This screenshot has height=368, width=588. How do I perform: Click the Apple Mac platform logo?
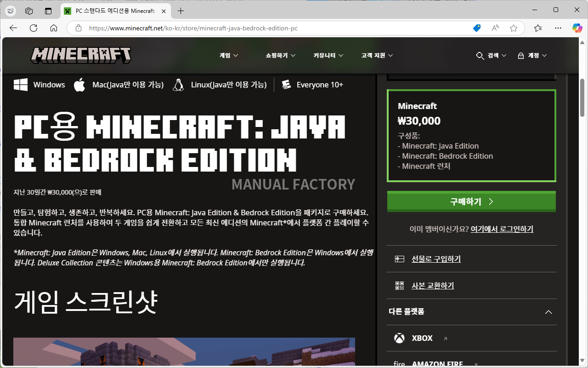tap(79, 85)
